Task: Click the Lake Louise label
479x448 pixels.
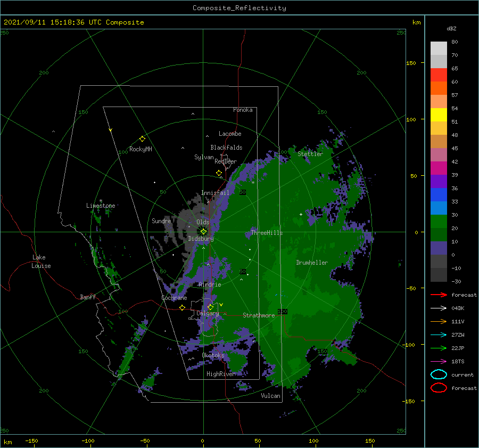Action: [x=41, y=262]
